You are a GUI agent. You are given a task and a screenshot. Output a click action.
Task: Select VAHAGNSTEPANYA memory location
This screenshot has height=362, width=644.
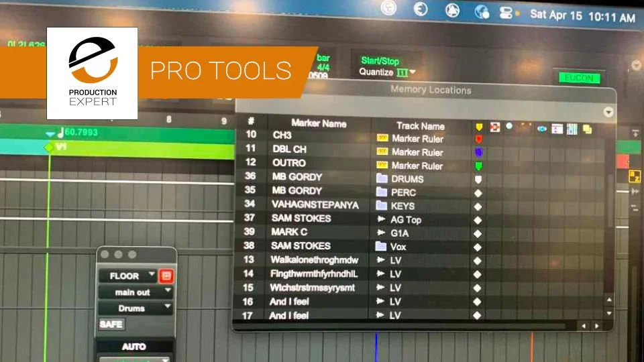315,205
